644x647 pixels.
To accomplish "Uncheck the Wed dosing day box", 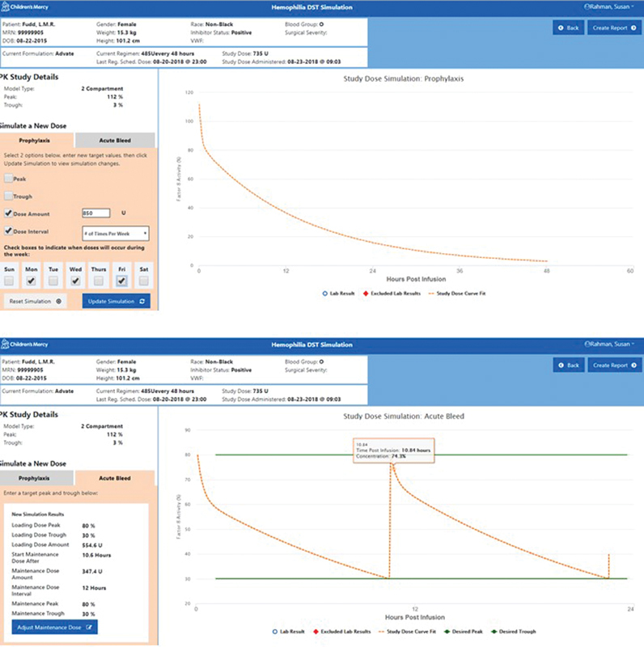I will tap(75, 281).
